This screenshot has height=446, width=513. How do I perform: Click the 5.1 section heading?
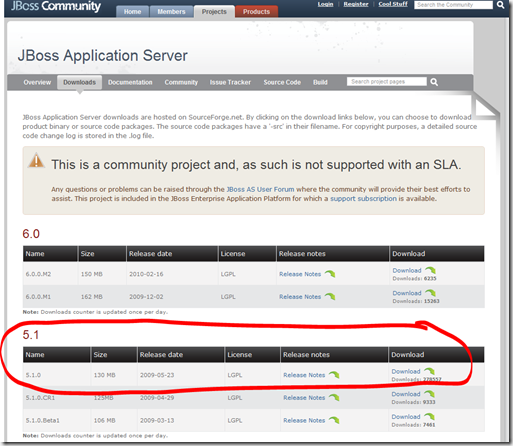coord(31,335)
